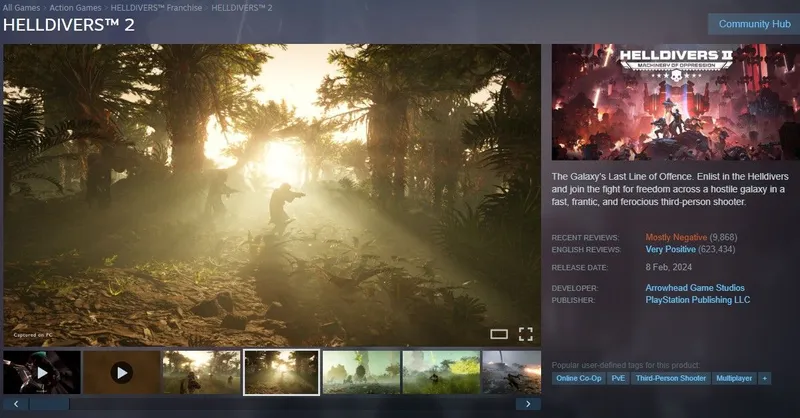
Task: Select the soldier in jungle thumbnail
Action: point(202,373)
